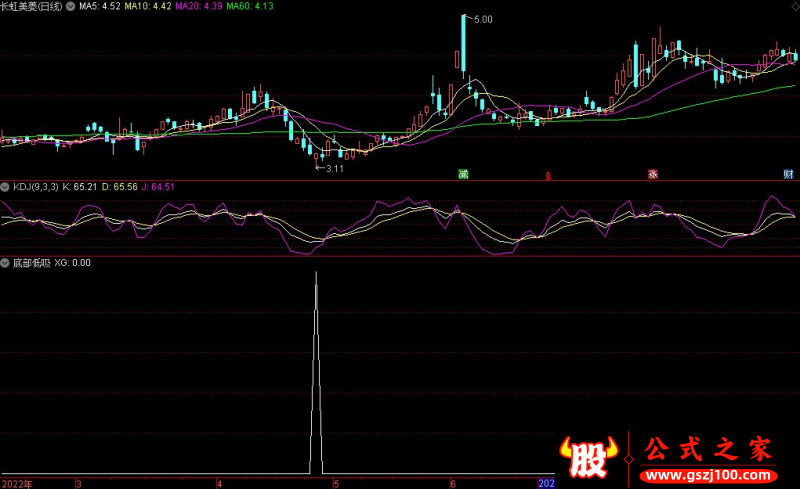
Task: Open the main chart indicator dropdown arrow
Action: (71, 7)
